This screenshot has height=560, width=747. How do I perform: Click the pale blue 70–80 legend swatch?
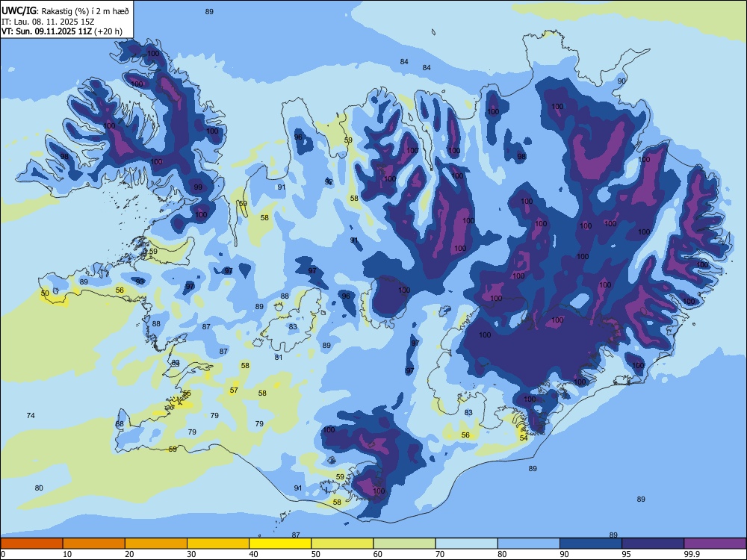coord(466,544)
